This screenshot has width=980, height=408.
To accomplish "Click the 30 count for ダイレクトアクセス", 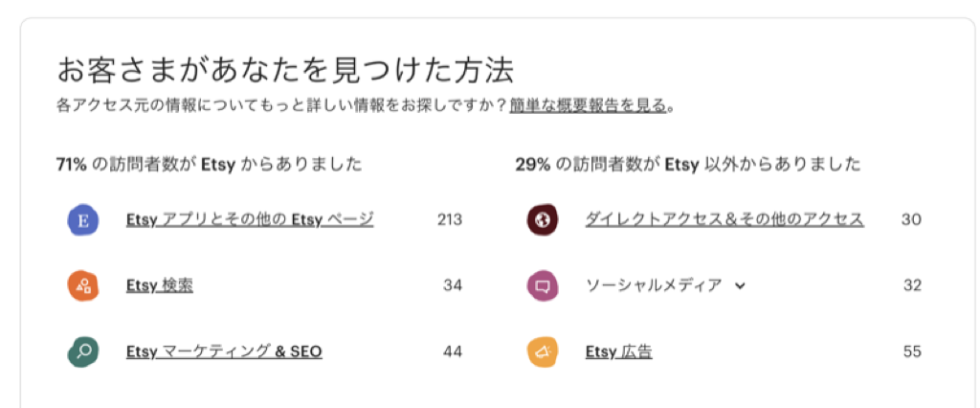I will 911,219.
